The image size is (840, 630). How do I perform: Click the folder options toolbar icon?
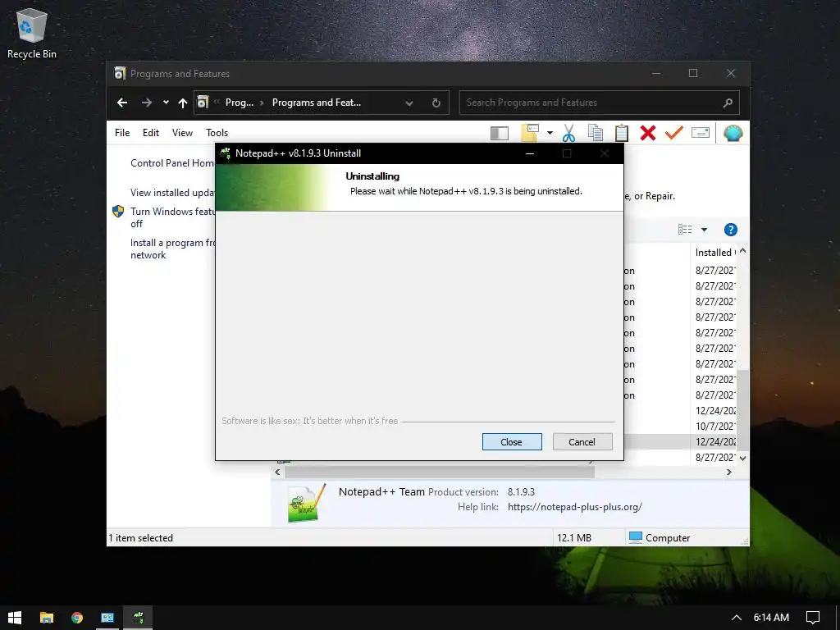pyautogui.click(x=530, y=133)
